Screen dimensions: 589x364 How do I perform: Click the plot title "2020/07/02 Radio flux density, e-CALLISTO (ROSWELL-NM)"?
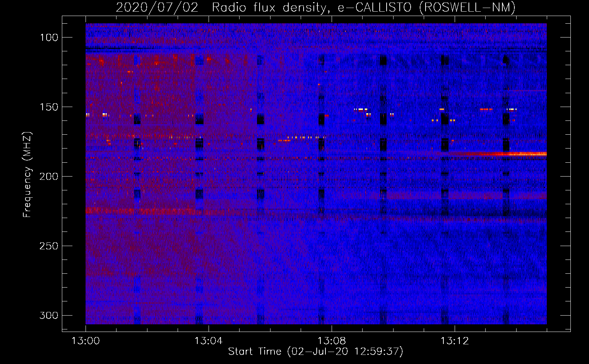pos(316,7)
